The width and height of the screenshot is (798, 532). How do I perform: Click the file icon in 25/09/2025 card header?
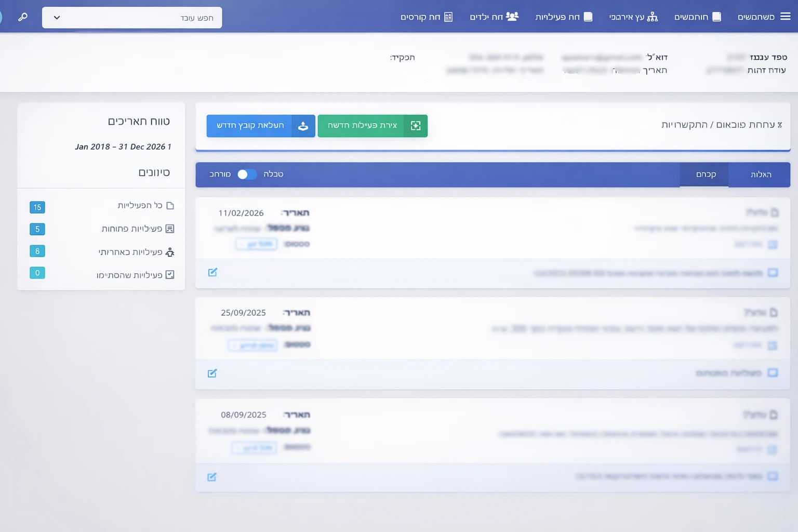click(x=774, y=312)
